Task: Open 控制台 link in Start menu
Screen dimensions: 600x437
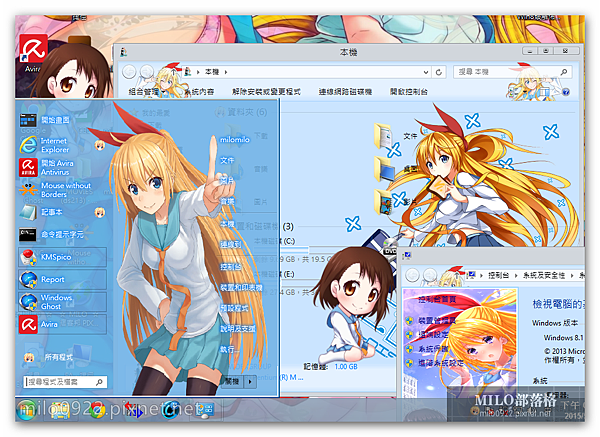Action: 231,267
